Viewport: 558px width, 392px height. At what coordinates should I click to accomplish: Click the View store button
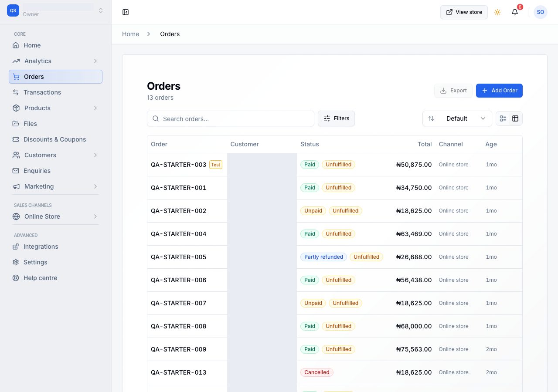(464, 12)
